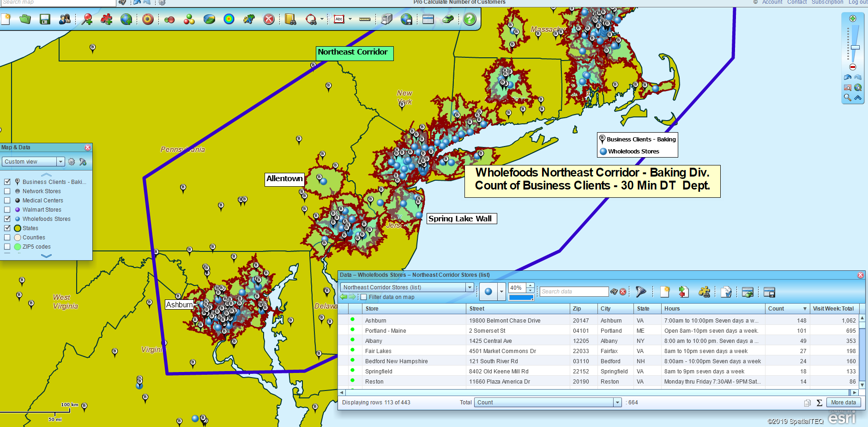Click the Log out link
The image size is (868, 427).
click(x=858, y=2)
